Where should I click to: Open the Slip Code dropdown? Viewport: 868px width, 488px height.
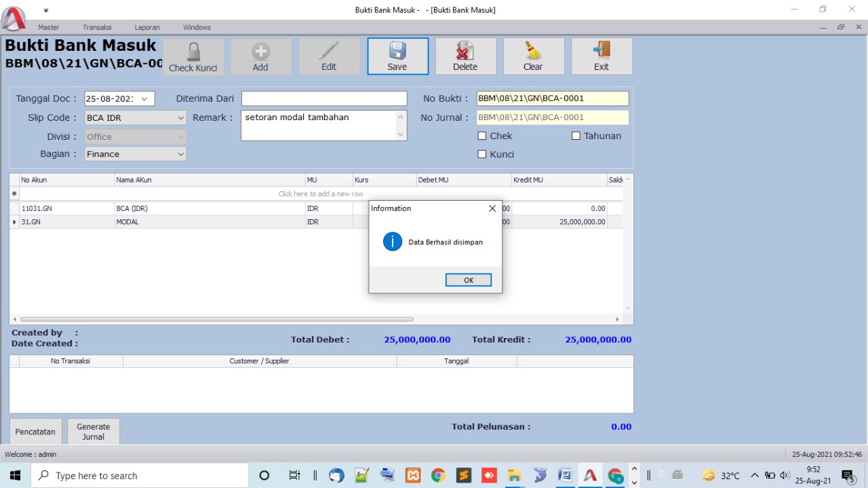(181, 117)
